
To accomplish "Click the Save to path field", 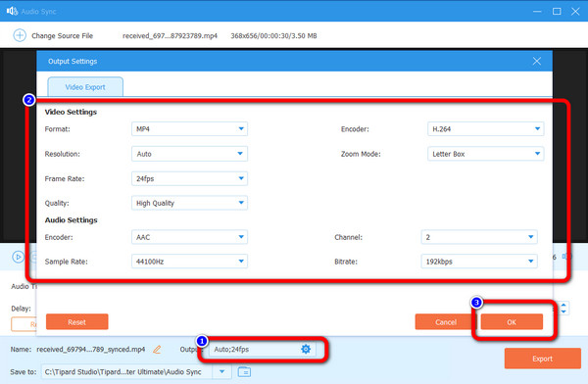I will point(127,371).
